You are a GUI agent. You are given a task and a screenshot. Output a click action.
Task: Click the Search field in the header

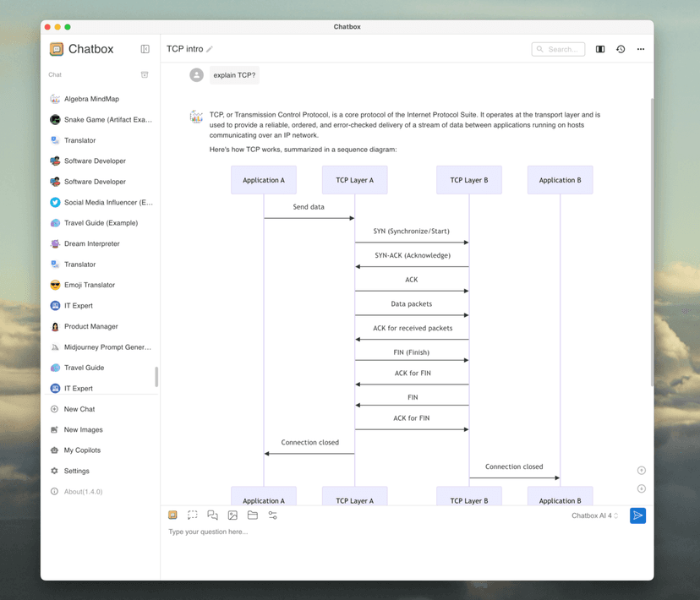click(x=558, y=49)
